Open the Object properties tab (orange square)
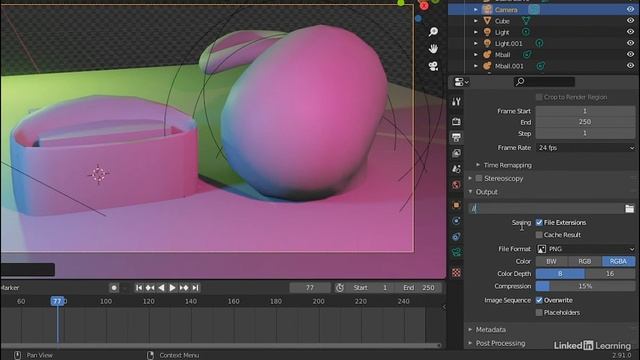Image resolution: width=640 pixels, height=360 pixels. pos(456,205)
